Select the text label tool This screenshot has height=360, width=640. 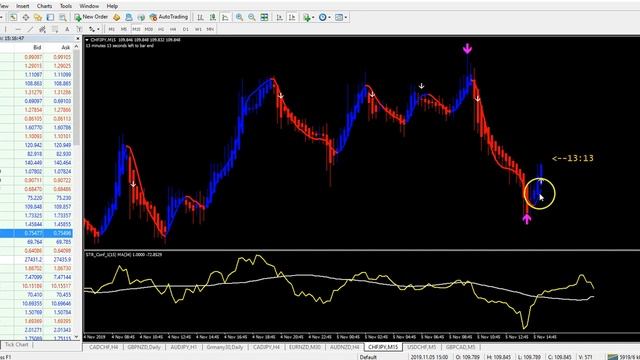click(x=79, y=29)
